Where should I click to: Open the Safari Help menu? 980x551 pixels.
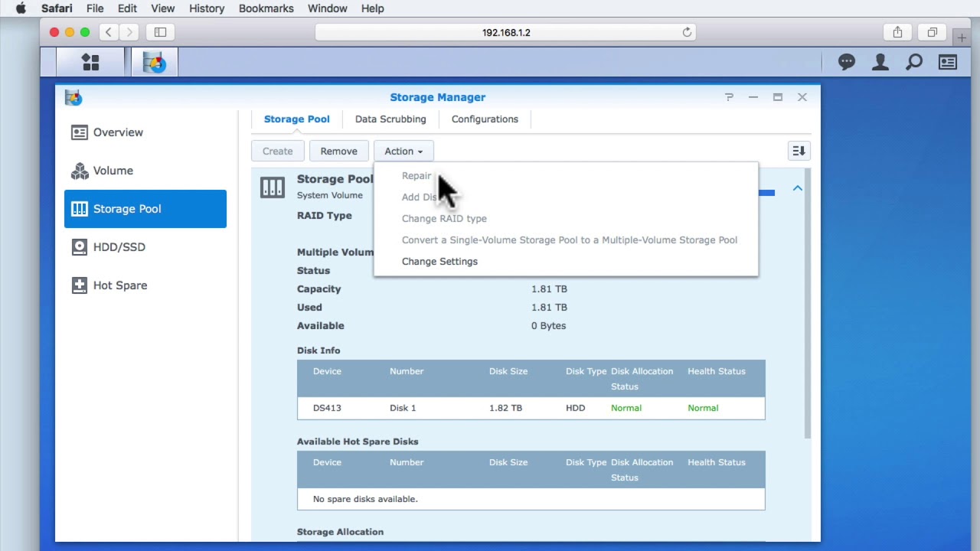373,8
